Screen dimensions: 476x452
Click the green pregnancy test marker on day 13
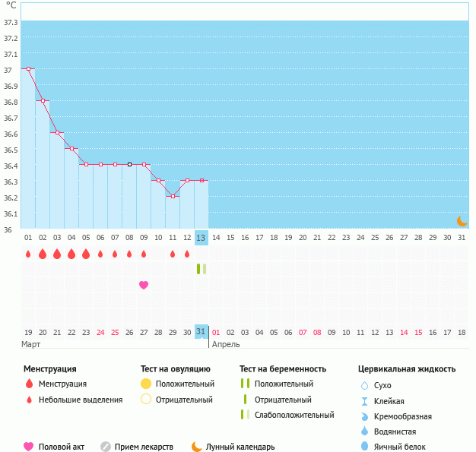201,268
